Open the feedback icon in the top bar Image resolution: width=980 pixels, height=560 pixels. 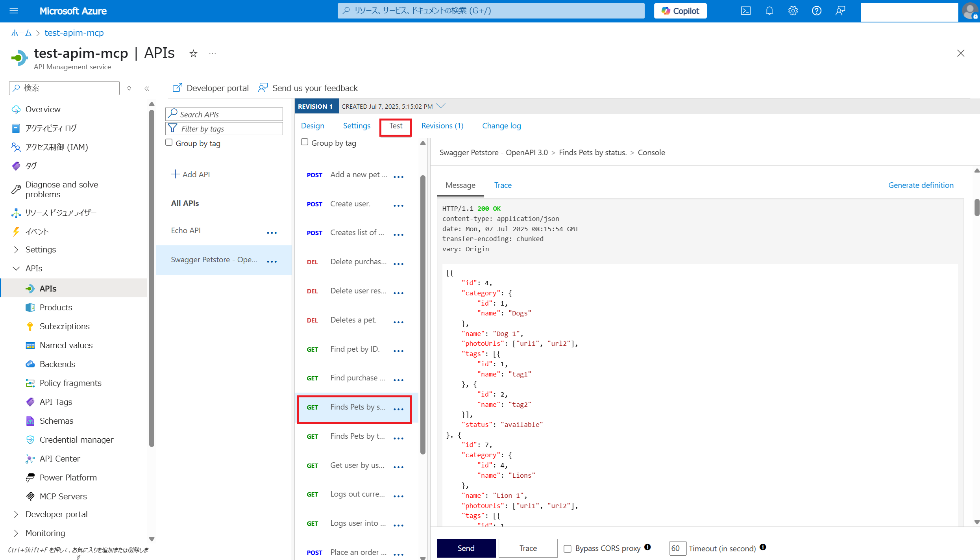click(x=840, y=11)
